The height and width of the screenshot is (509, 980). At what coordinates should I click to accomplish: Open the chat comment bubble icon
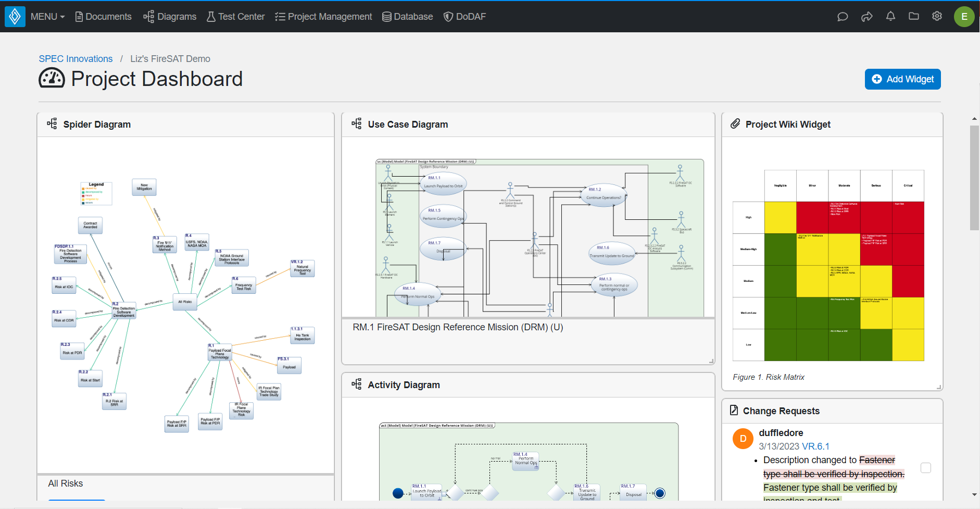(843, 17)
